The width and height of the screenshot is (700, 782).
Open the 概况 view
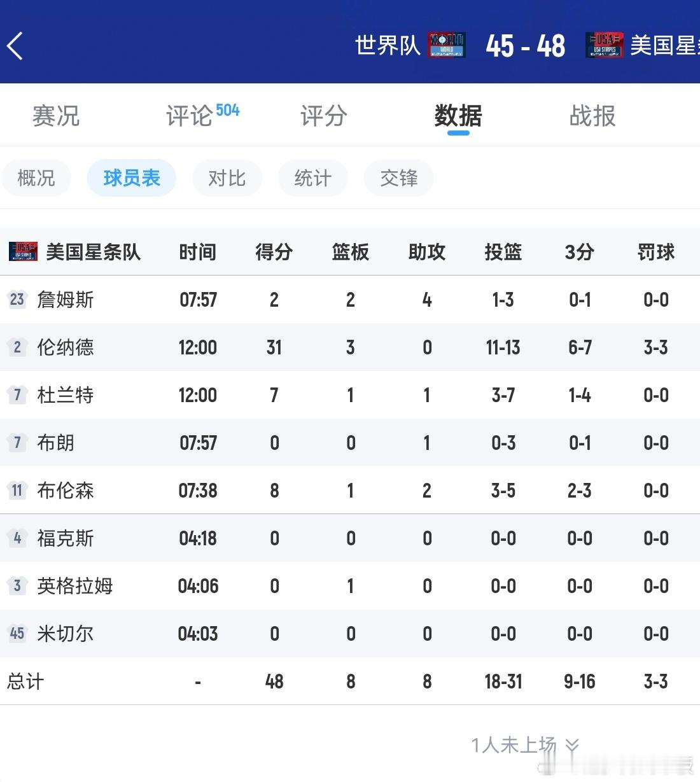tap(36, 178)
